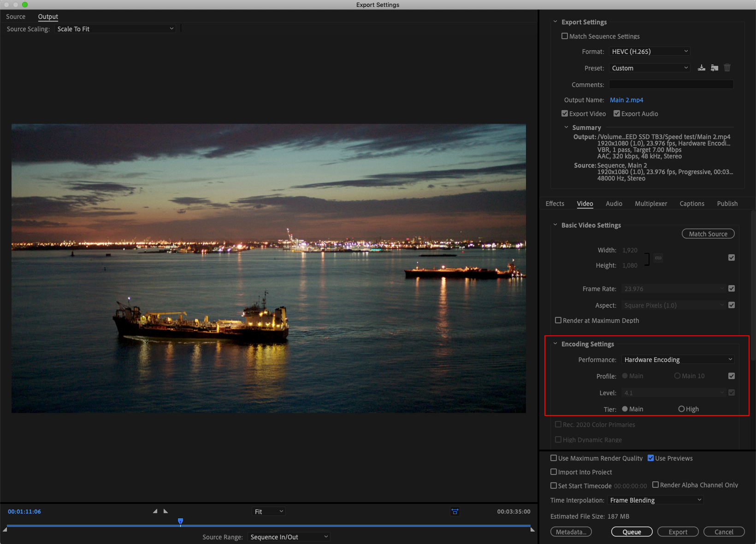Enable Match Sequence Settings checkbox
756x544 pixels.
coord(565,36)
